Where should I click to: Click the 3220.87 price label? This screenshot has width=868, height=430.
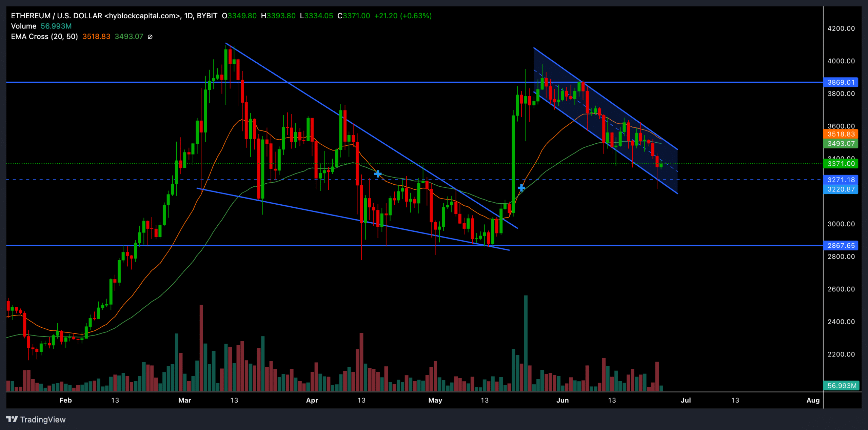(x=841, y=189)
